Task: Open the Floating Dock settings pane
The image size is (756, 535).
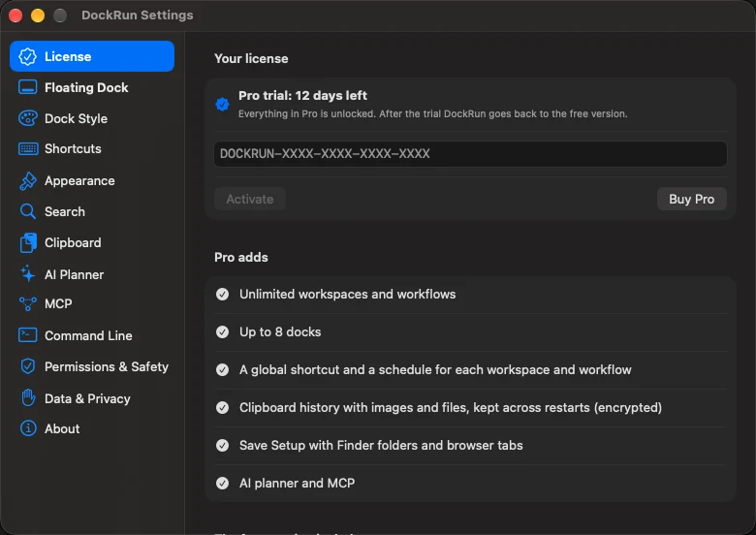Action: (92, 87)
